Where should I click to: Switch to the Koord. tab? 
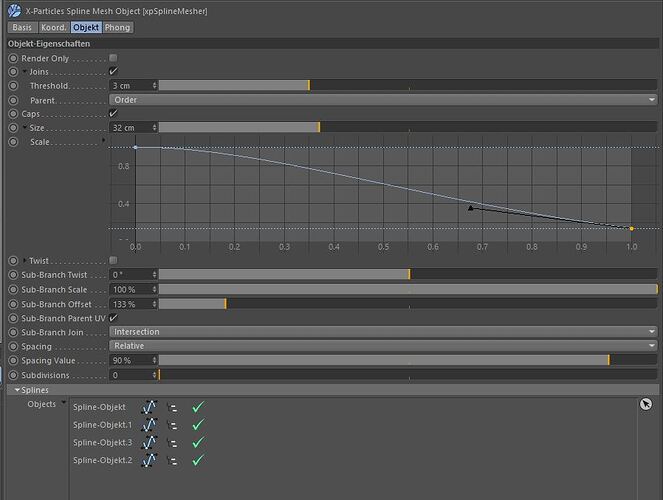coord(54,27)
